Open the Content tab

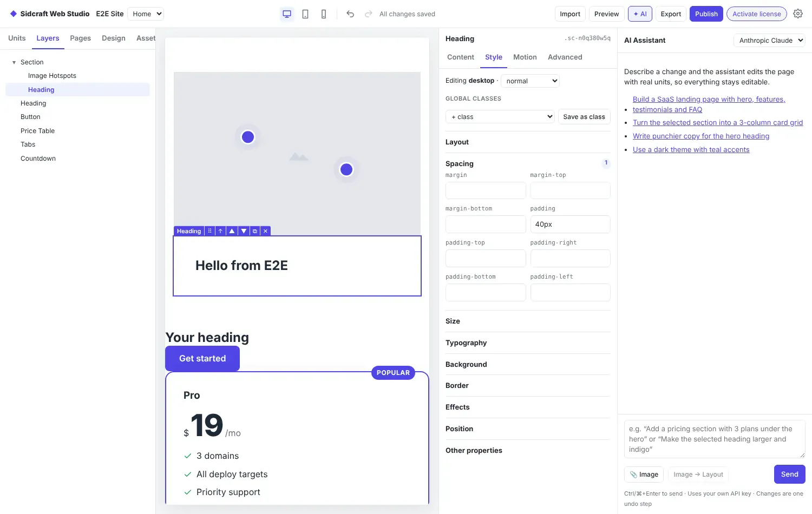pos(461,57)
